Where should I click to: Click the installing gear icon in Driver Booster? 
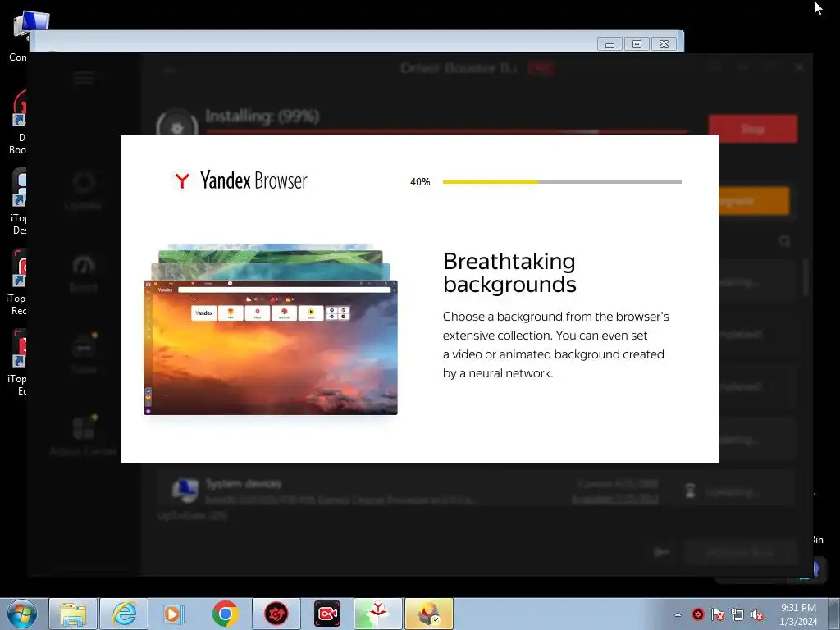click(177, 127)
